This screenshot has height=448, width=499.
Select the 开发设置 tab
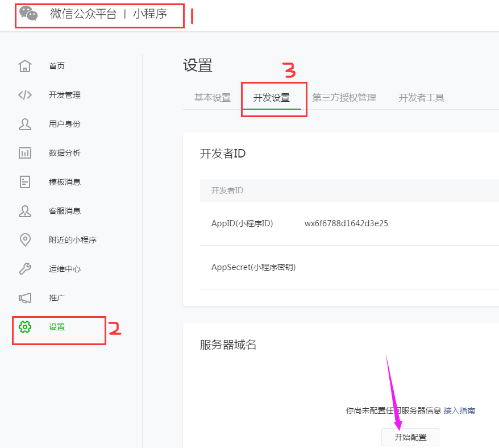click(x=272, y=98)
